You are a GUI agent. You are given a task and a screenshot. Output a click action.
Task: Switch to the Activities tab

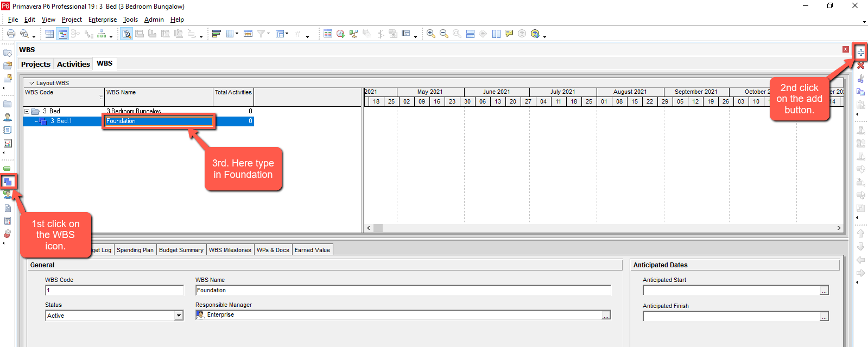[73, 64]
